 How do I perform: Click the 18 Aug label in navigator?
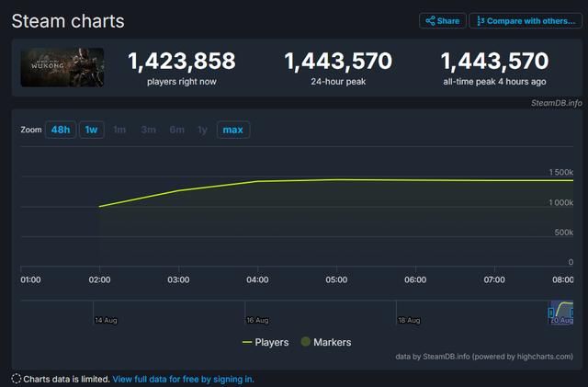(409, 320)
